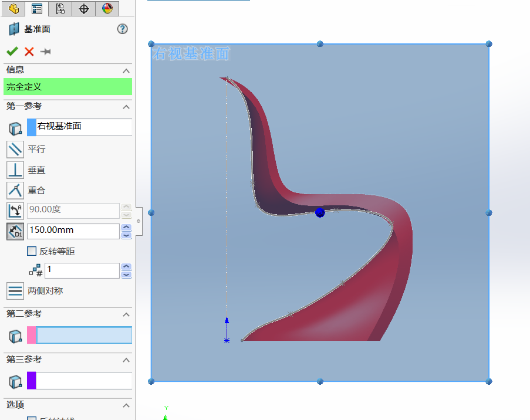
Task: Click the number of planes field
Action: [82, 270]
